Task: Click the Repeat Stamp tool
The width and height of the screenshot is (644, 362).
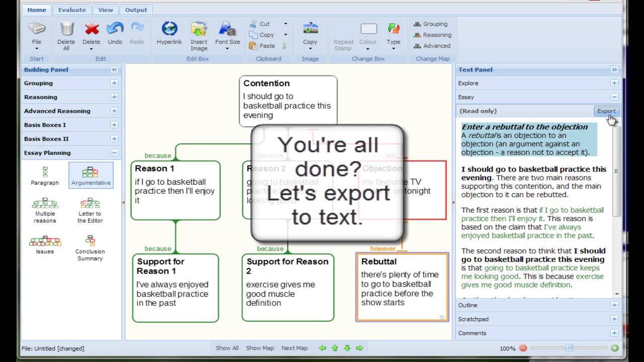Action: 344,45
